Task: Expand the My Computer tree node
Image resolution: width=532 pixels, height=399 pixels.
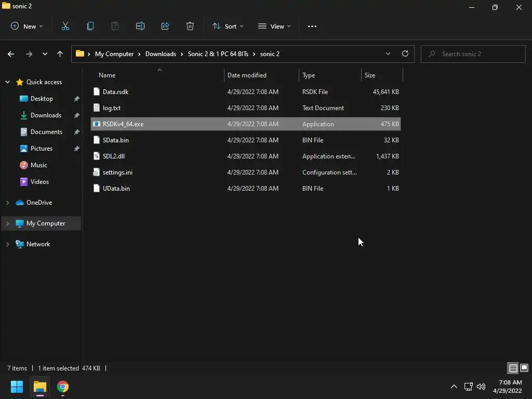Action: tap(7, 223)
